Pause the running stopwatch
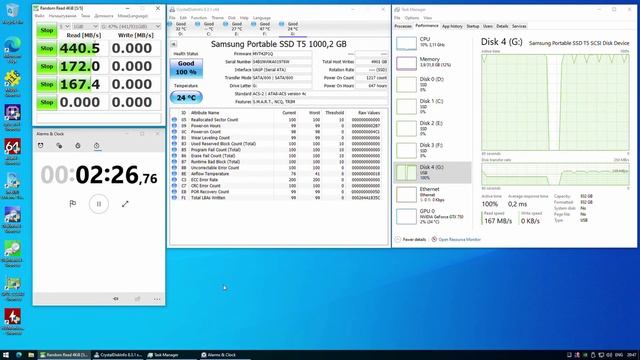This screenshot has height=360, width=640. click(99, 204)
